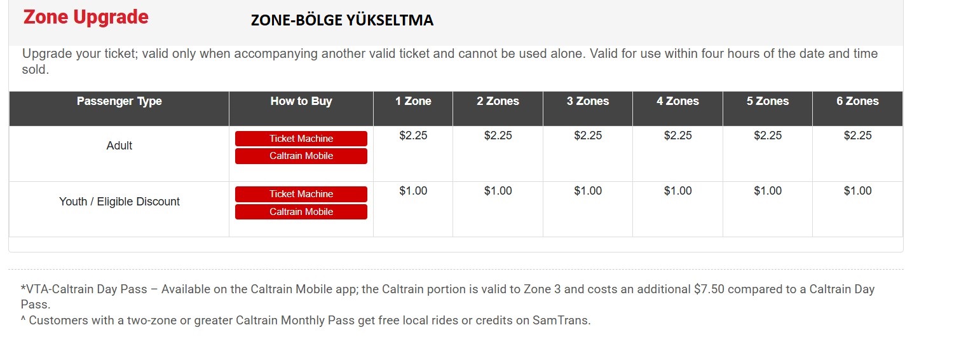Viewport: 980px width, 353px height.
Task: Click the 1 Zone column header
Action: point(413,101)
